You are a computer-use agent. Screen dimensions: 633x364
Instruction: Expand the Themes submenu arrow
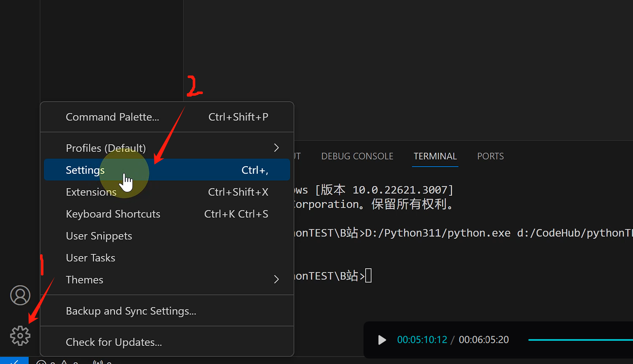pyautogui.click(x=277, y=279)
